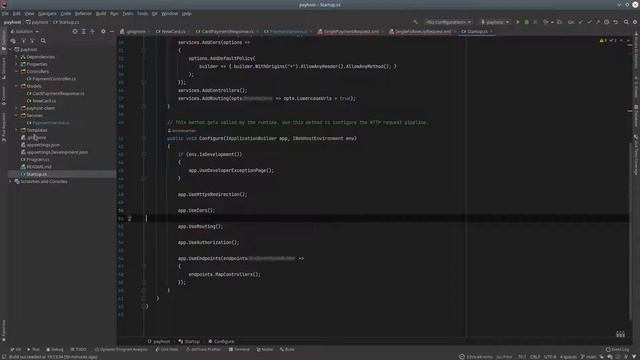The image size is (640, 360).
Task: Open the Terminal tool window
Action: coord(239,350)
